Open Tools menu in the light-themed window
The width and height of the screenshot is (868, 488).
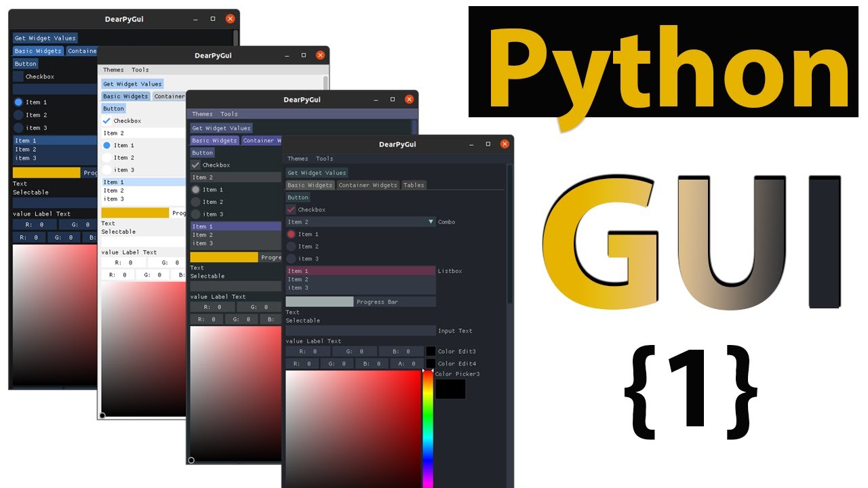click(140, 70)
